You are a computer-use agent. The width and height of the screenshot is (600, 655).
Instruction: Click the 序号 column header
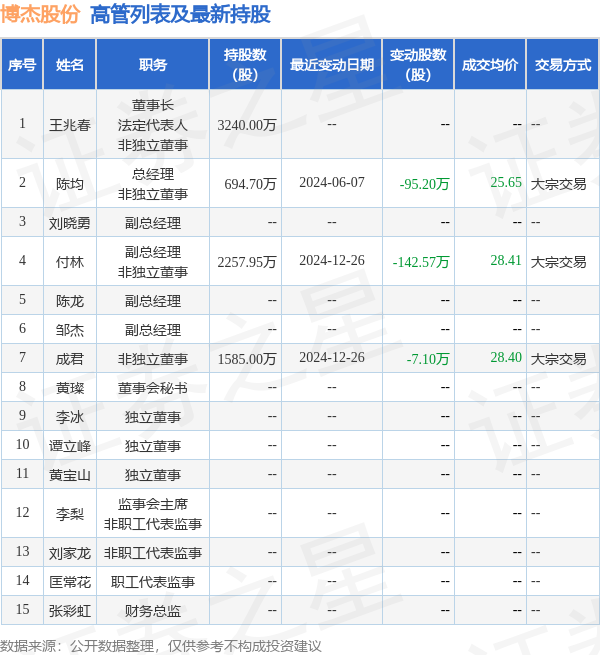click(22, 64)
